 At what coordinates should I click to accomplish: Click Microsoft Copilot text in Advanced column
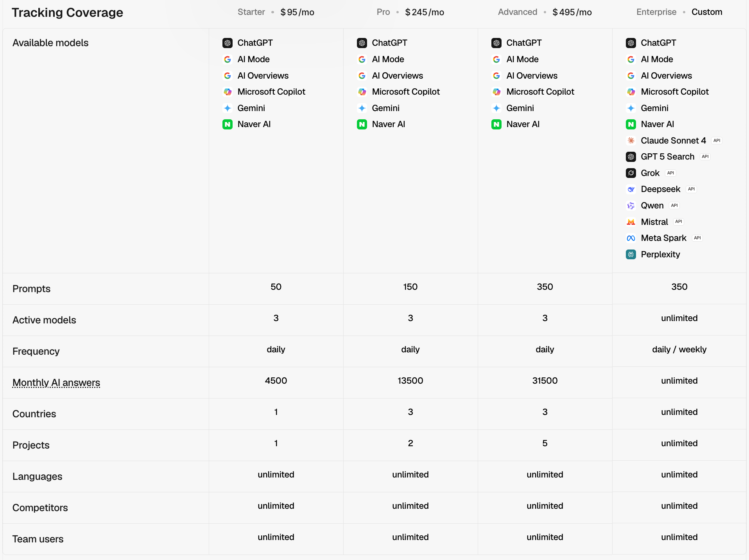[540, 92]
